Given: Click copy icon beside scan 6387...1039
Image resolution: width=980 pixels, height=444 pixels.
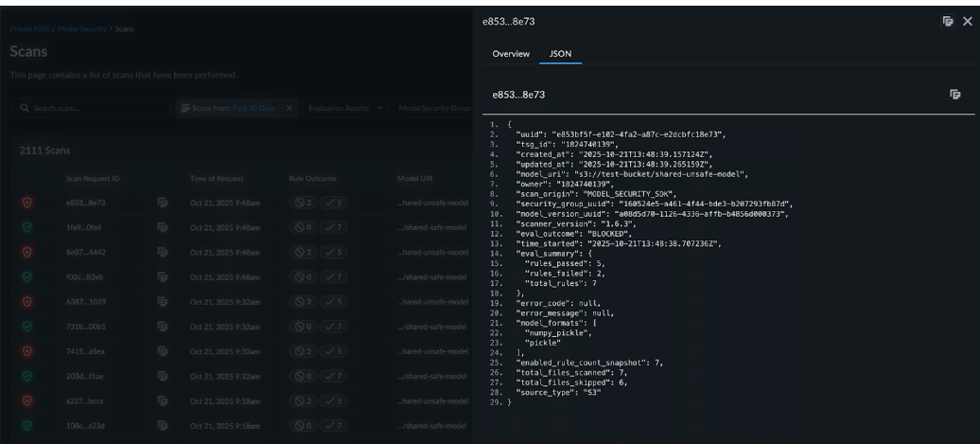Looking at the screenshot, I should (x=163, y=301).
